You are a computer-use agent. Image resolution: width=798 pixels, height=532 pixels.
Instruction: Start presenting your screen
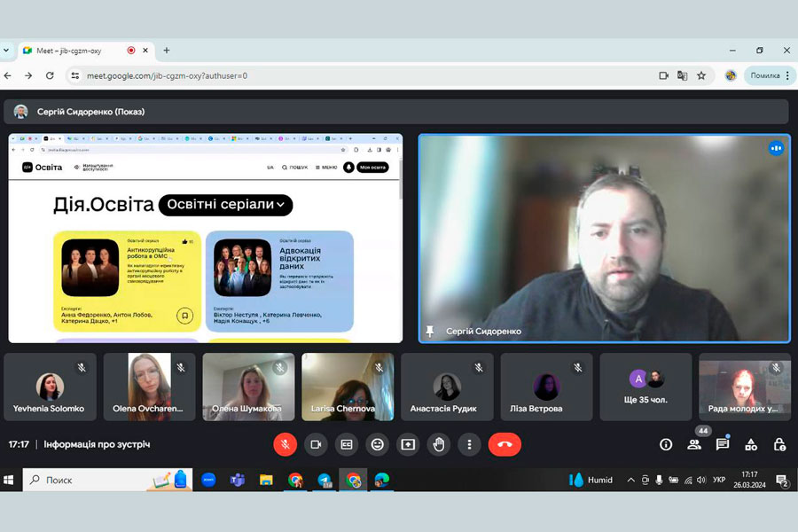tap(408, 444)
